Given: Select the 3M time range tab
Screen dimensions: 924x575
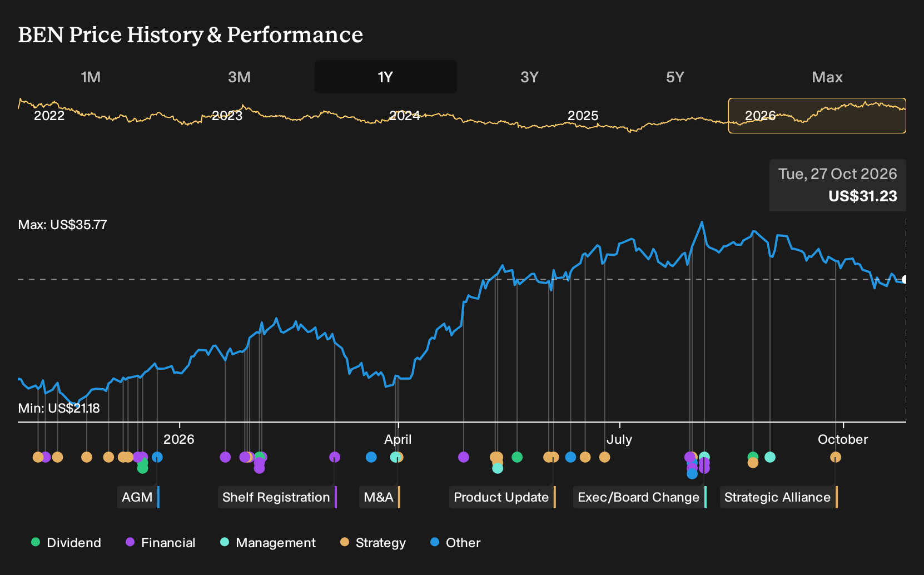Looking at the screenshot, I should point(239,77).
